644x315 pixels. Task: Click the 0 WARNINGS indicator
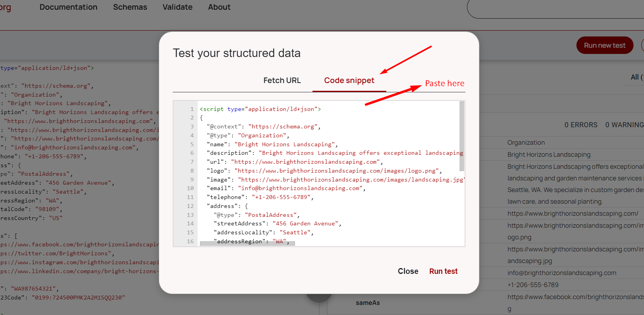(x=625, y=125)
